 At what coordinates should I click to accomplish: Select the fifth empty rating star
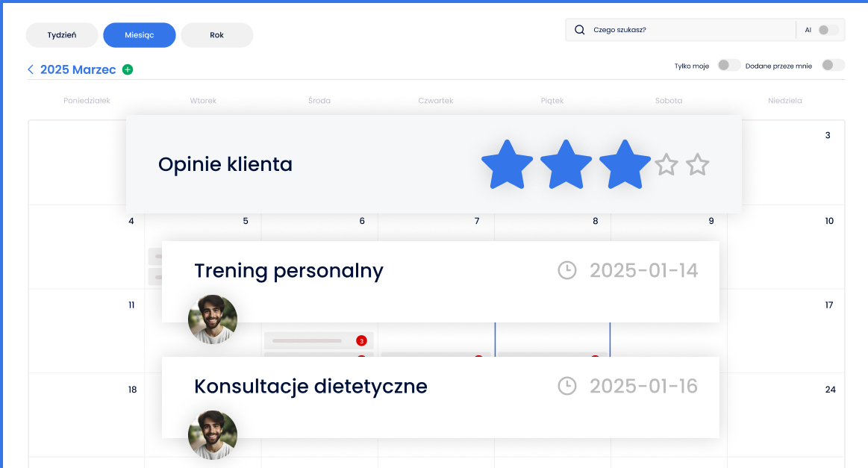tap(697, 165)
